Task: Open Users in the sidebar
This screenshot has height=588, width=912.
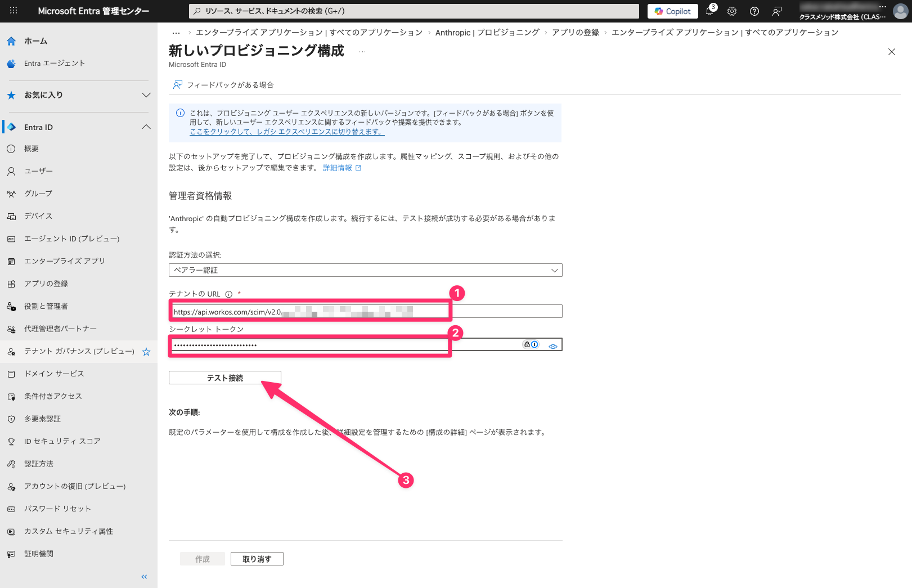Action: [38, 171]
